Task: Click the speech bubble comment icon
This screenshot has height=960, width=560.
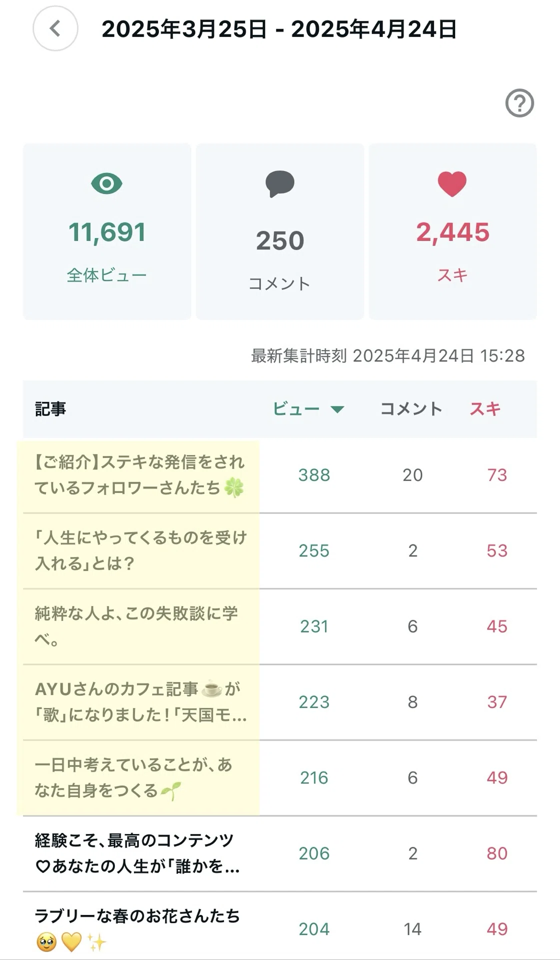Action: click(280, 184)
